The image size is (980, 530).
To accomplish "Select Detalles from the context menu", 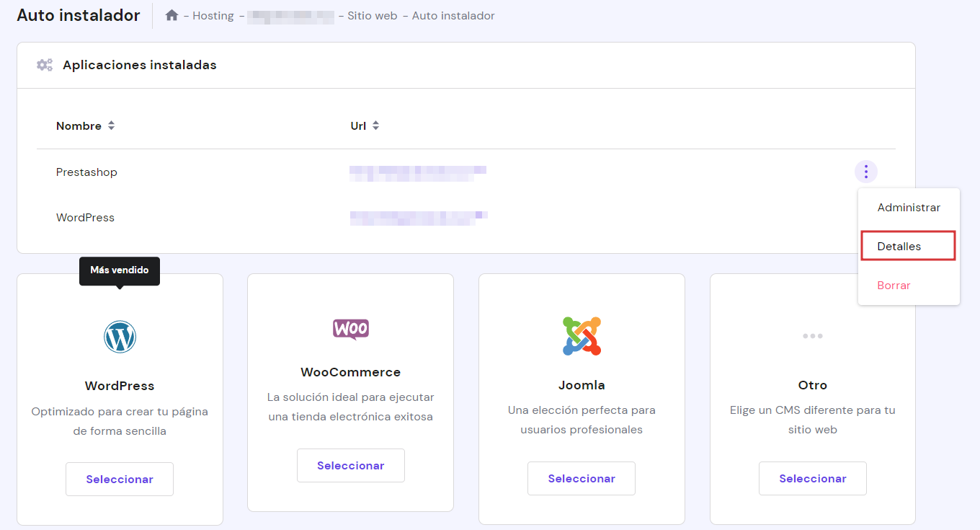I will 899,246.
